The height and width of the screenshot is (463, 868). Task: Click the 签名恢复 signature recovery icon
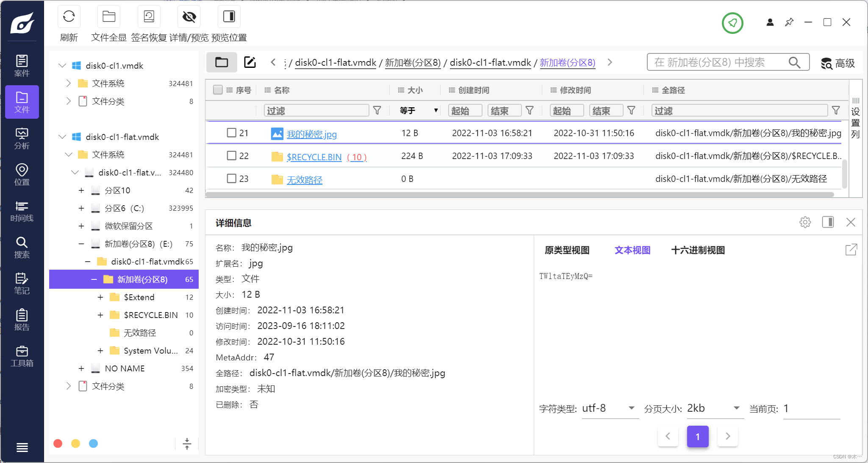[149, 17]
